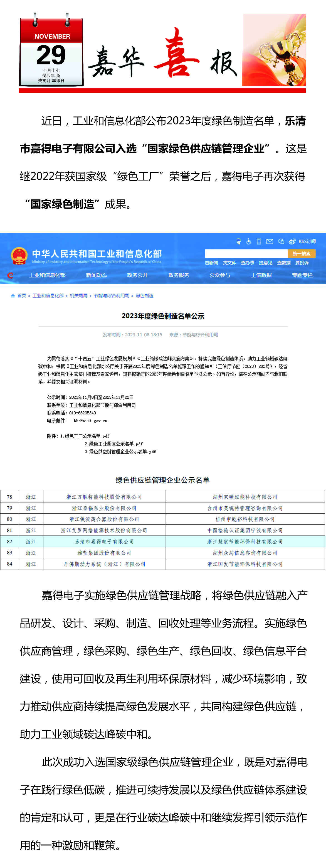The width and height of the screenshot is (326, 868).
Task: Click the 统一搜索 search button
Action: click(301, 253)
